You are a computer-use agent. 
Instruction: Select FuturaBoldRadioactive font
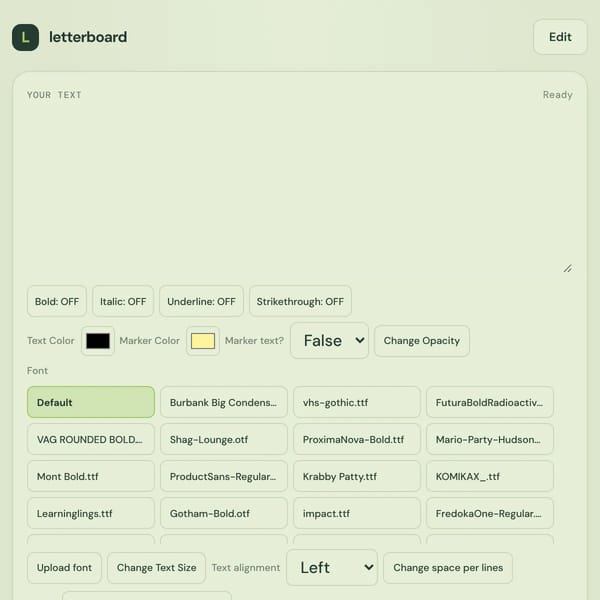[x=490, y=402]
